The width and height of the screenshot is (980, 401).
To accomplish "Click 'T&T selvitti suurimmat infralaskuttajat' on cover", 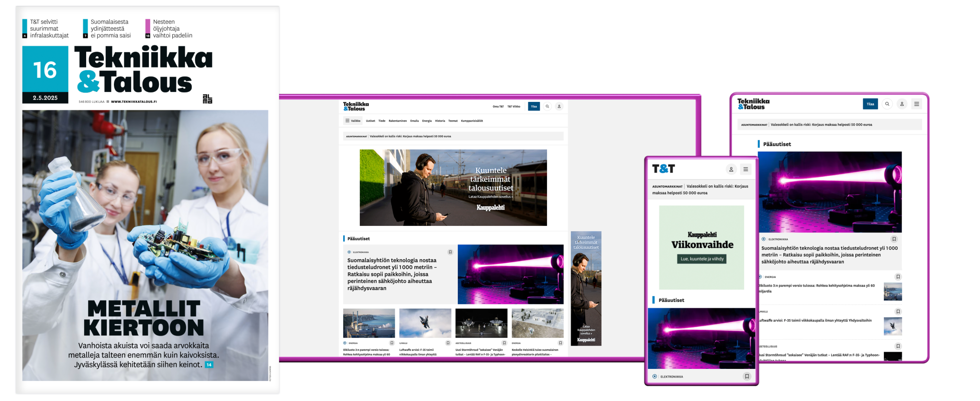I will pyautogui.click(x=49, y=29).
